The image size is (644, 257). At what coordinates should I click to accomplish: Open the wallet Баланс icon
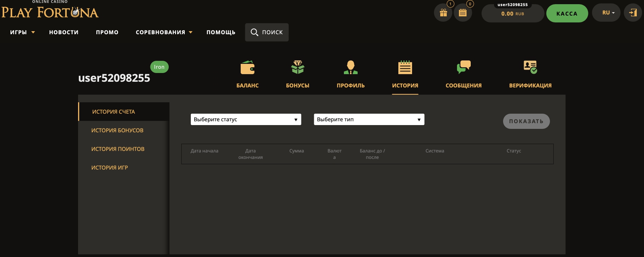pos(248,68)
